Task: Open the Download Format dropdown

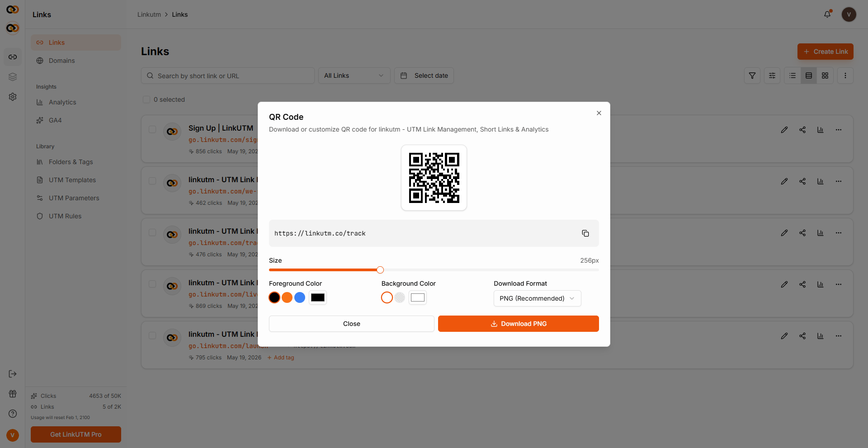Action: [537, 298]
